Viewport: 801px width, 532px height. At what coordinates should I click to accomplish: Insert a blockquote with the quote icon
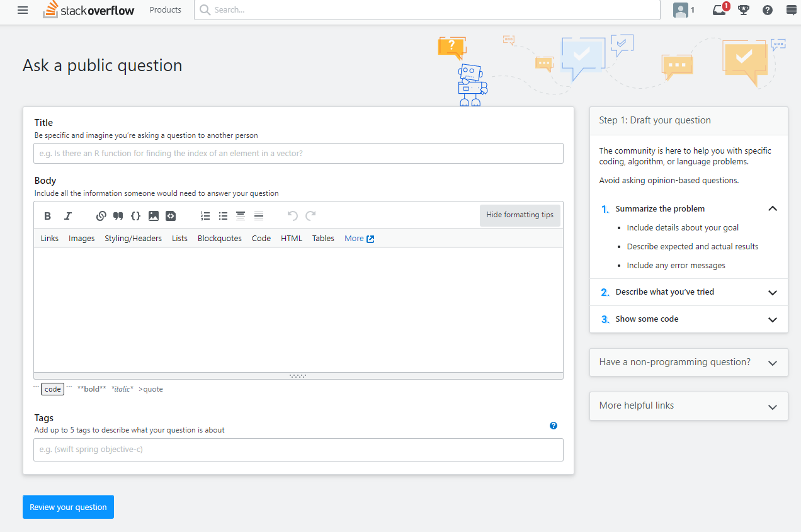(118, 216)
